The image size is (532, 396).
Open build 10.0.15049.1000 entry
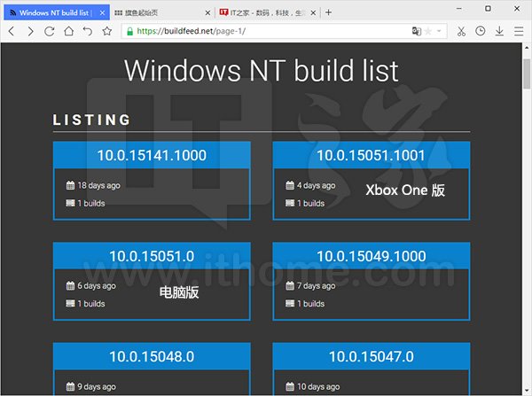[371, 256]
